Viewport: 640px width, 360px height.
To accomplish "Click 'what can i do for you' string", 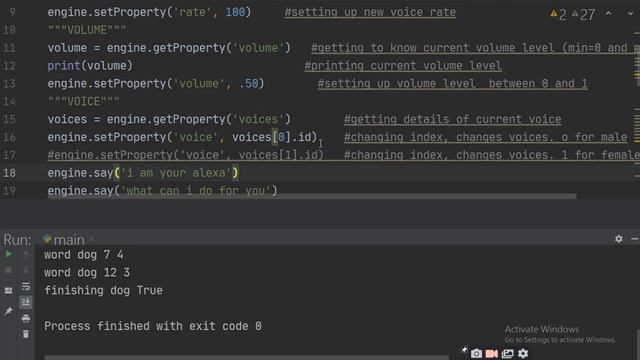I will [196, 191].
